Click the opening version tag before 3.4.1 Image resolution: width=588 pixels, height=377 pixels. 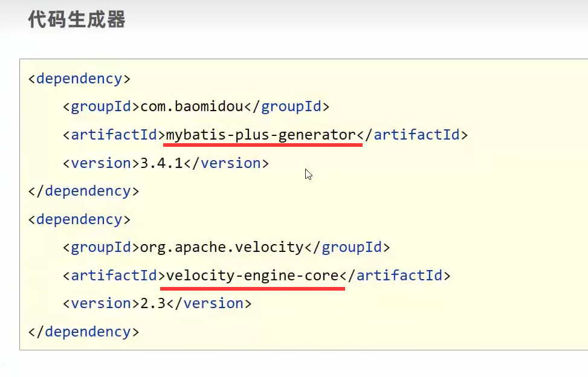tap(102, 163)
